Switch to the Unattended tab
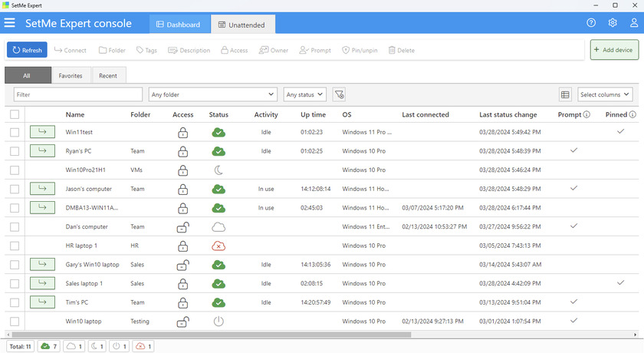The height and width of the screenshot is (353, 644). point(242,25)
